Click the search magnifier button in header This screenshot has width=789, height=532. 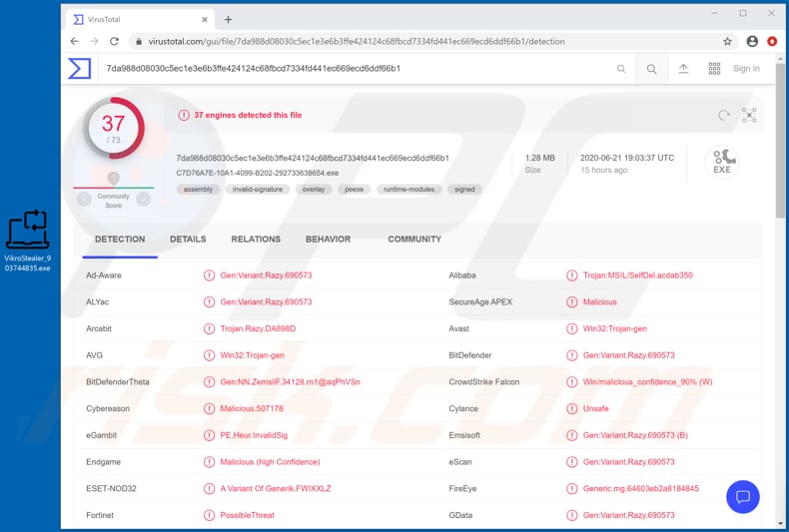point(651,69)
